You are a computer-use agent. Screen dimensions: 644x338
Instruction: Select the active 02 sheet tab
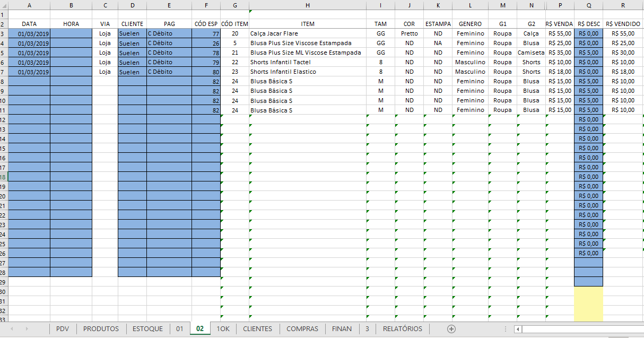(x=200, y=329)
